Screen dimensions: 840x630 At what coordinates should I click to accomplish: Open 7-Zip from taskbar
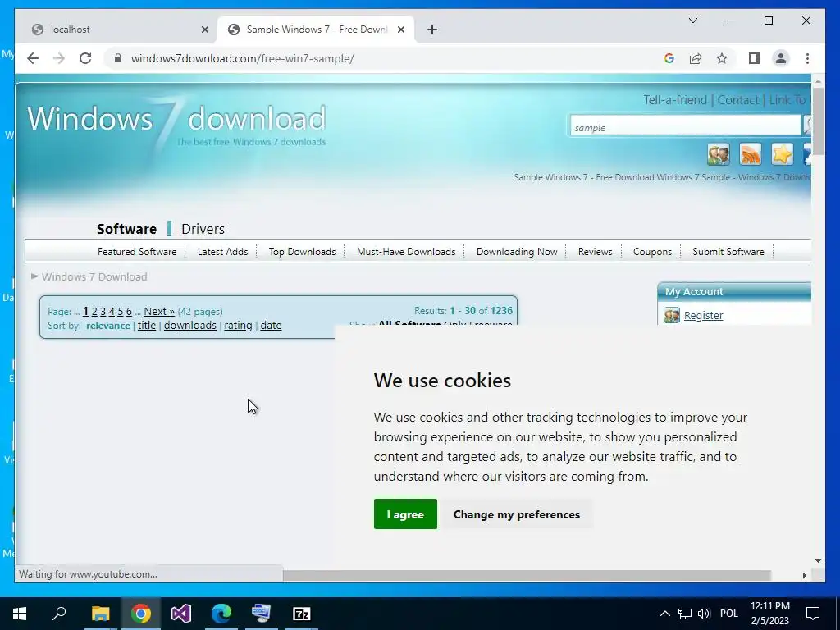pos(302,614)
